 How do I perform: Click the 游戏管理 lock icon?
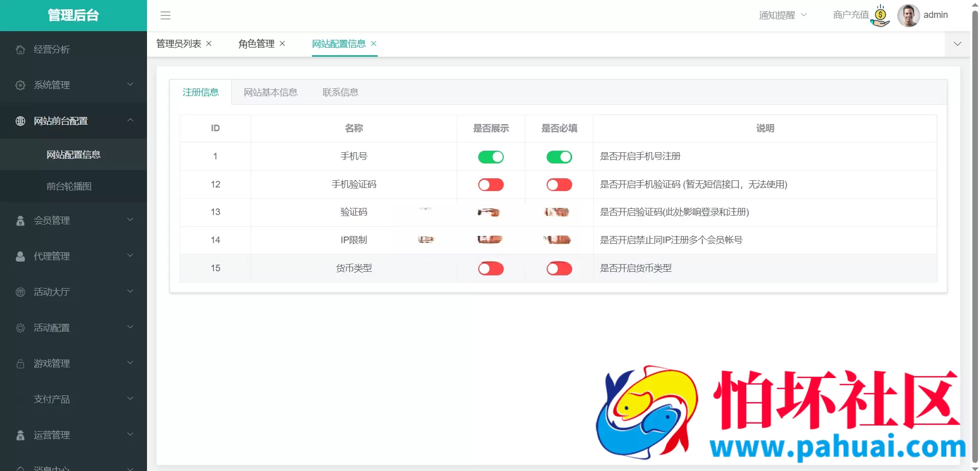pyautogui.click(x=20, y=364)
